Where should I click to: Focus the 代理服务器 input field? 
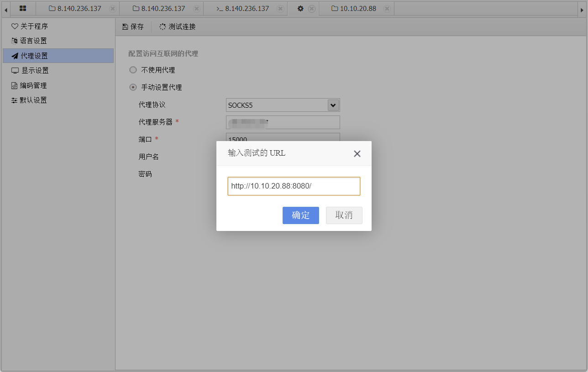coord(283,122)
